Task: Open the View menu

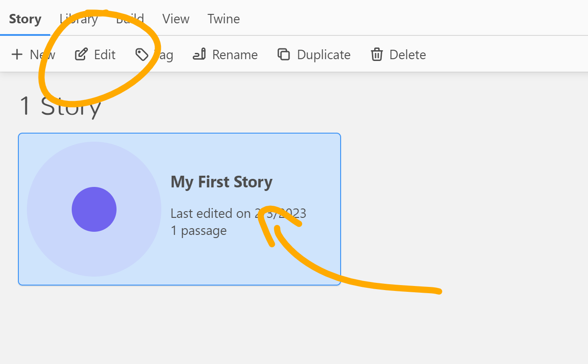Action: [x=175, y=19]
